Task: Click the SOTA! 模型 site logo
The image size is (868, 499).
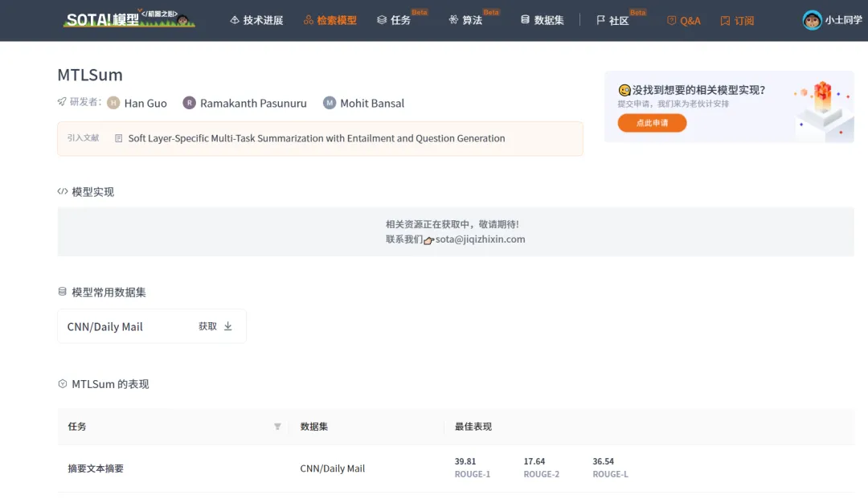Action: [x=129, y=18]
